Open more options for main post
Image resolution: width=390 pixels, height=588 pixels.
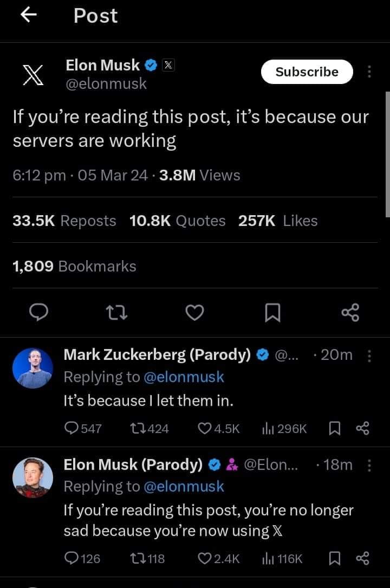369,72
